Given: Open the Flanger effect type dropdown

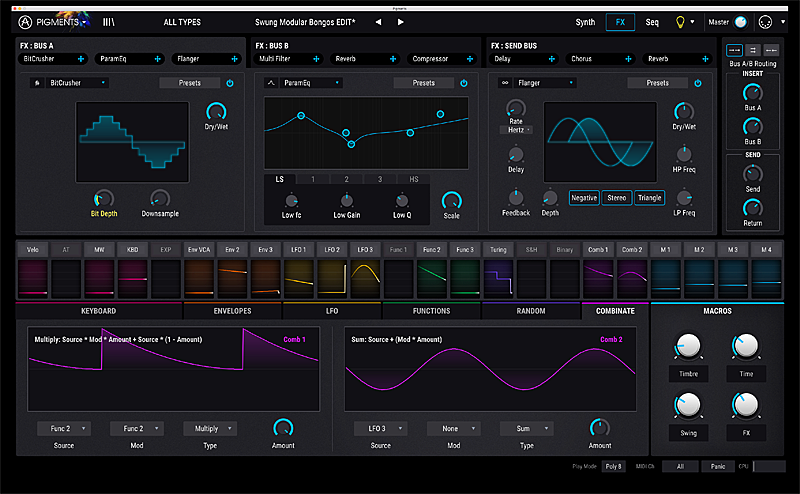Looking at the screenshot, I should (x=545, y=83).
